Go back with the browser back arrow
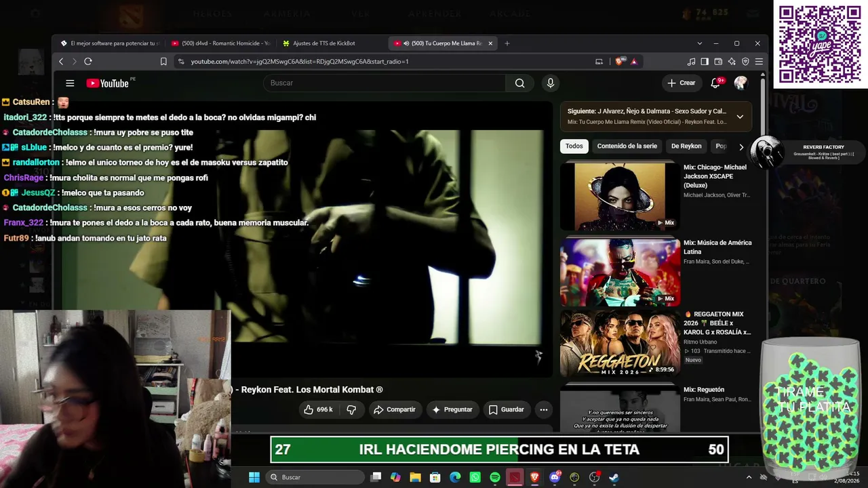This screenshot has height=488, width=868. point(61,62)
